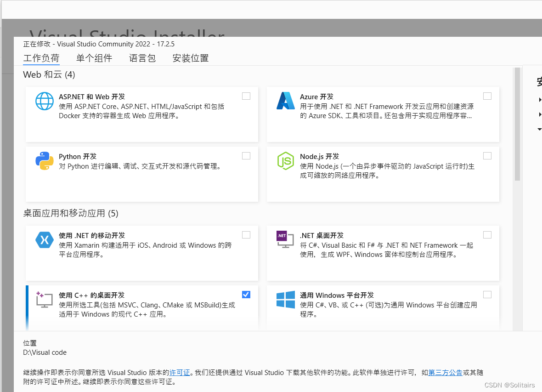Click the D:\Visual code location path
The height and width of the screenshot is (392, 542).
point(45,352)
